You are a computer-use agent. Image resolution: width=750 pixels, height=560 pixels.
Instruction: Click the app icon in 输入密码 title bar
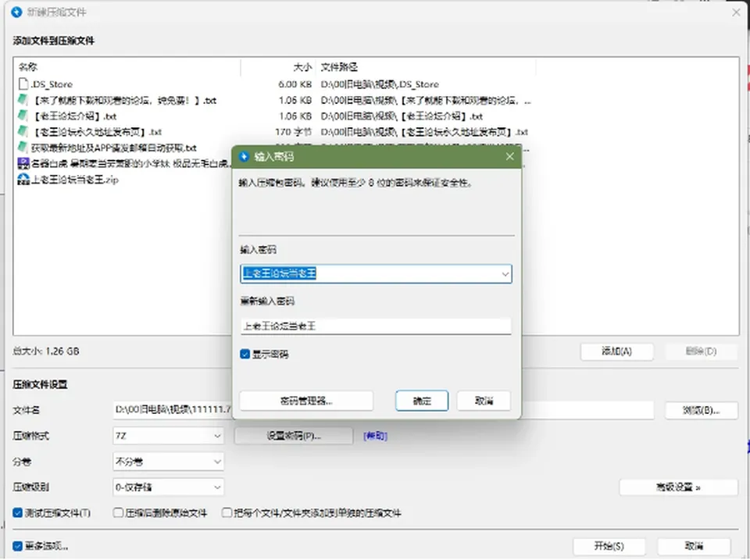pyautogui.click(x=244, y=156)
